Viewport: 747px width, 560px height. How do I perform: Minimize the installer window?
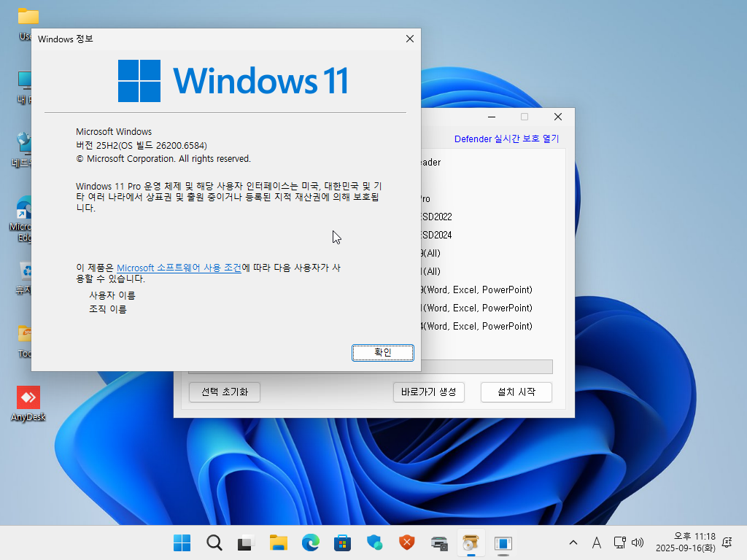click(492, 117)
